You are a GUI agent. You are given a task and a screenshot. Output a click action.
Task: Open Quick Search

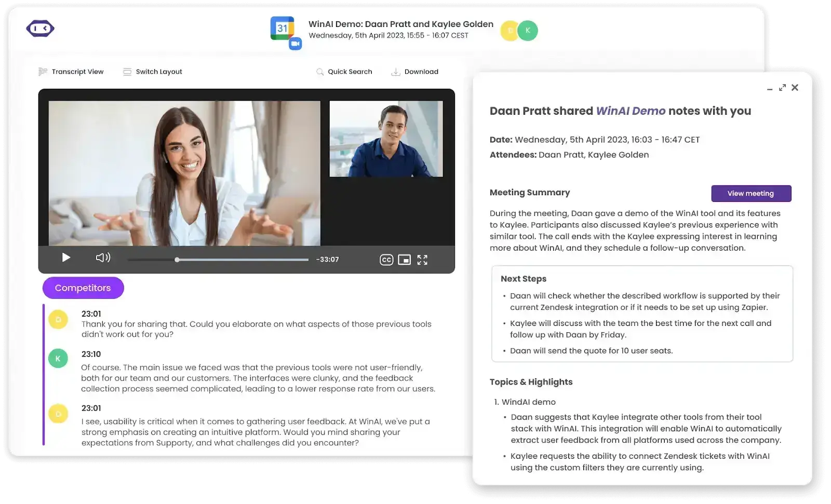coord(344,72)
